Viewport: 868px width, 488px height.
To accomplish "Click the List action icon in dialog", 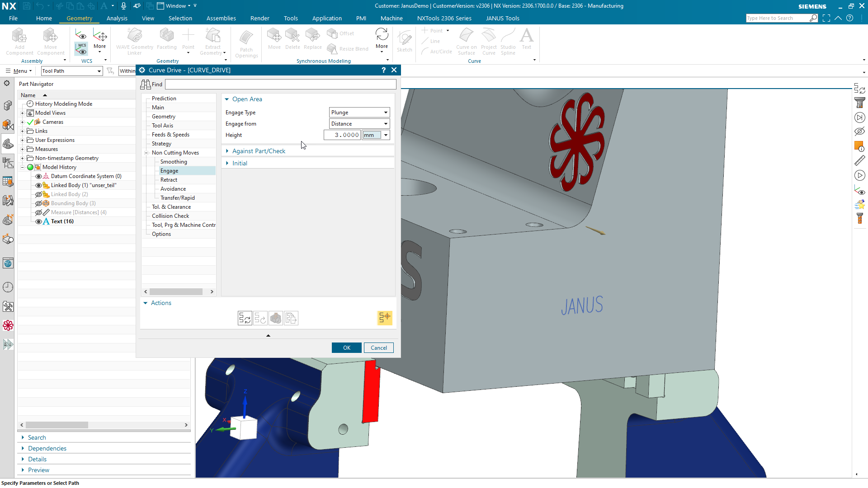I will click(x=291, y=318).
